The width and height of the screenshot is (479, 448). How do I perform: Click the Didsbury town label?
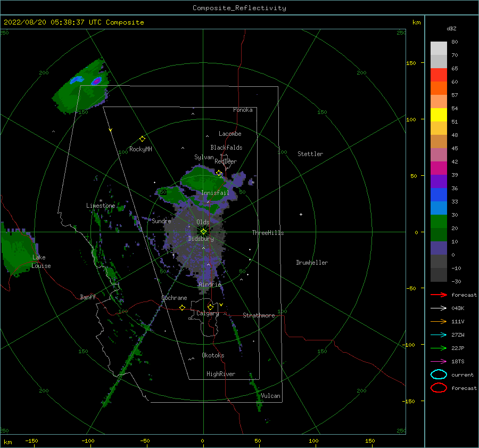[x=201, y=239]
